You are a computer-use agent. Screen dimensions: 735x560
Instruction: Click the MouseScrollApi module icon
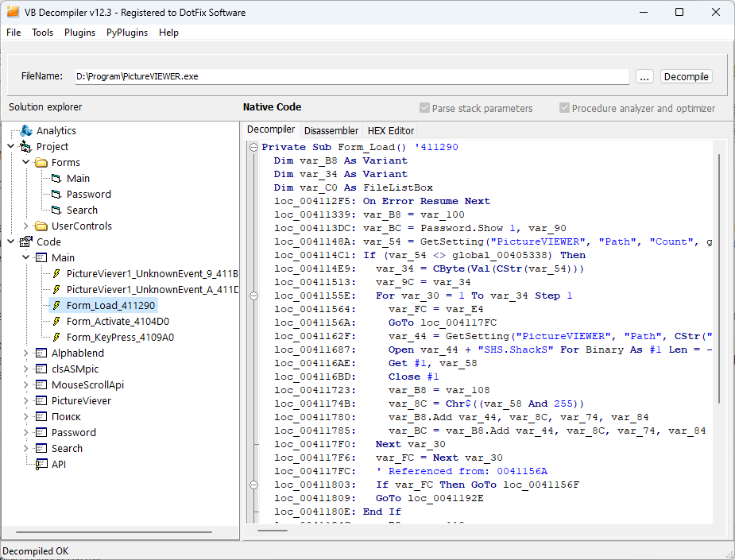click(x=41, y=384)
